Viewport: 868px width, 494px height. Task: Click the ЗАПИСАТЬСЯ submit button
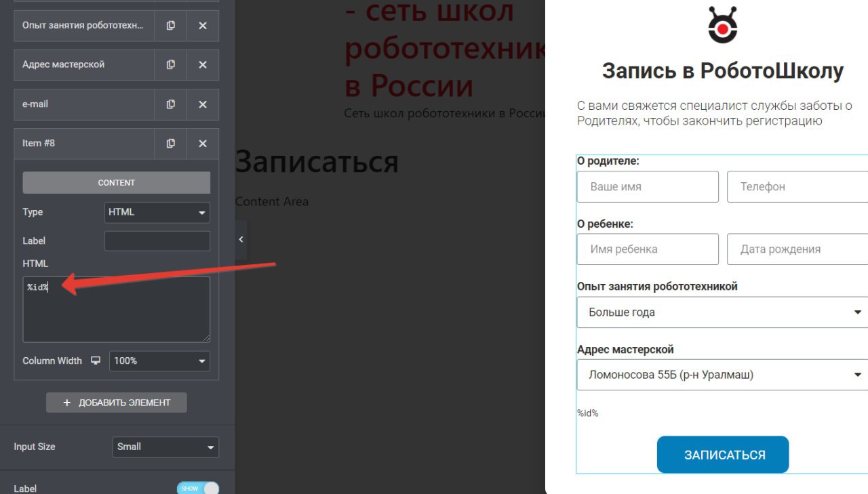coord(723,455)
